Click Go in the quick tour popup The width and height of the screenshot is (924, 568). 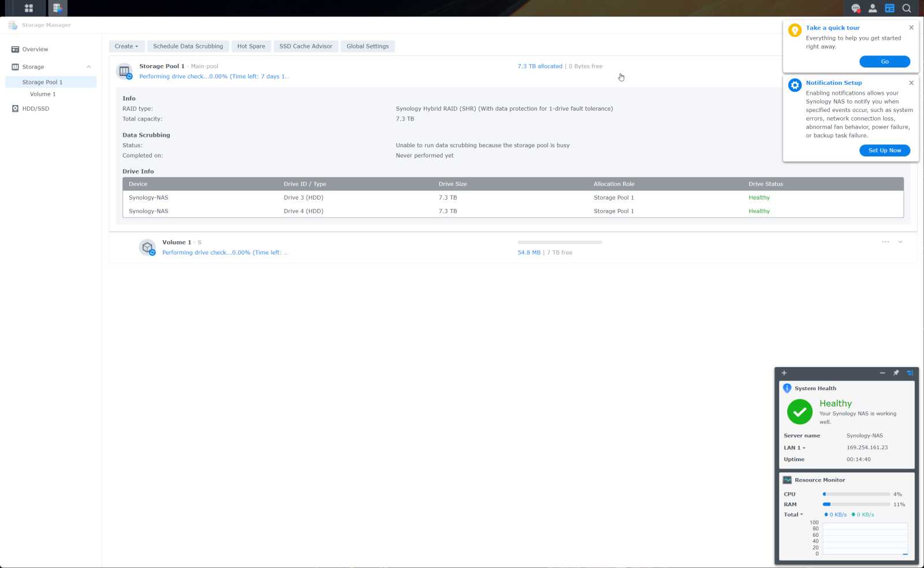click(x=885, y=61)
